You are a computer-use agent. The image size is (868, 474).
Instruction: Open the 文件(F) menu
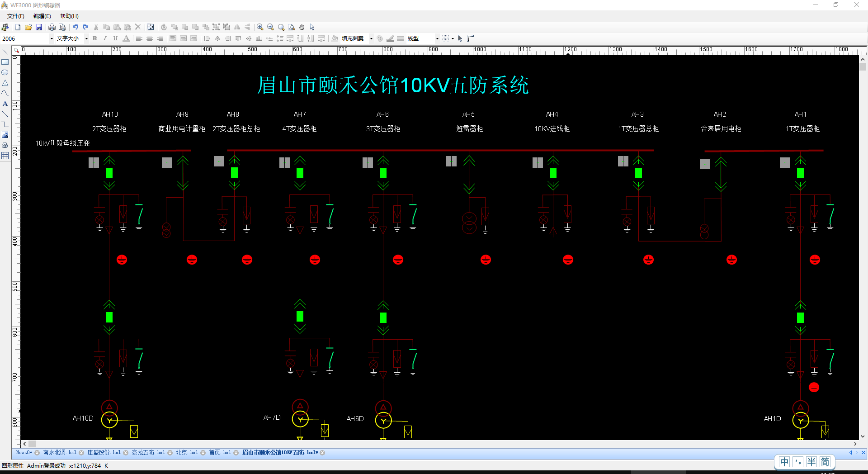[16, 16]
